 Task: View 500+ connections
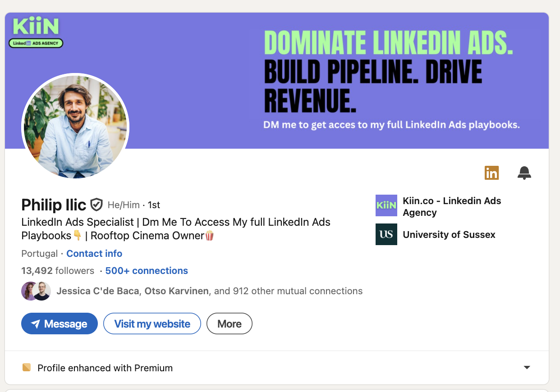[x=147, y=270]
